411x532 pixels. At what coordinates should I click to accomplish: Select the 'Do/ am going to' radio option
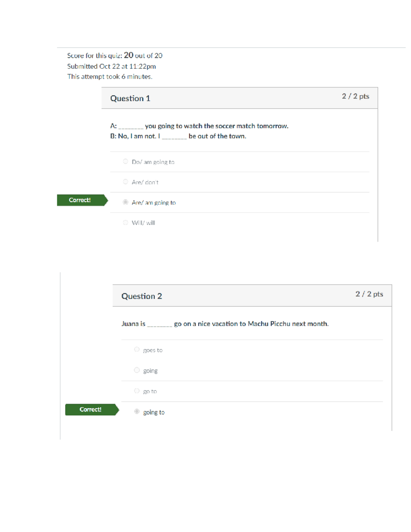coord(125,161)
